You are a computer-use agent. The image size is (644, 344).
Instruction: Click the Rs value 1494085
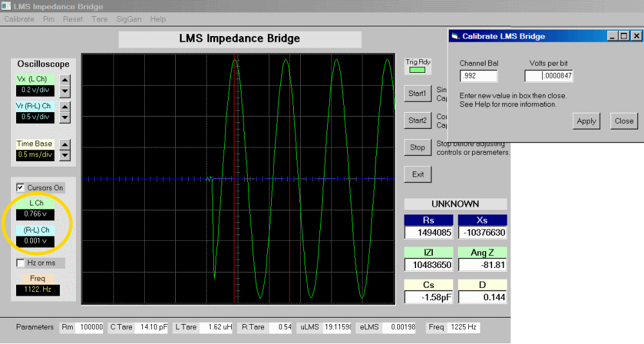[x=429, y=233]
